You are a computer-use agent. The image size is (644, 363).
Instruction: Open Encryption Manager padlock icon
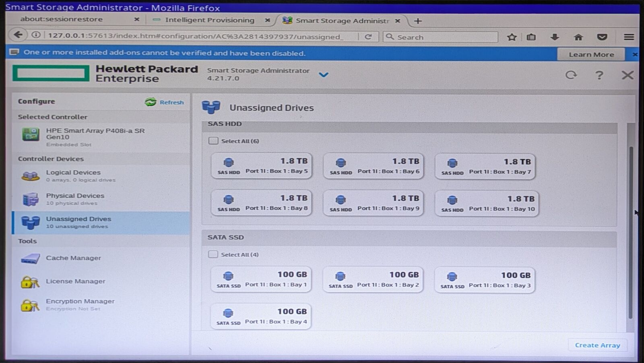click(30, 305)
